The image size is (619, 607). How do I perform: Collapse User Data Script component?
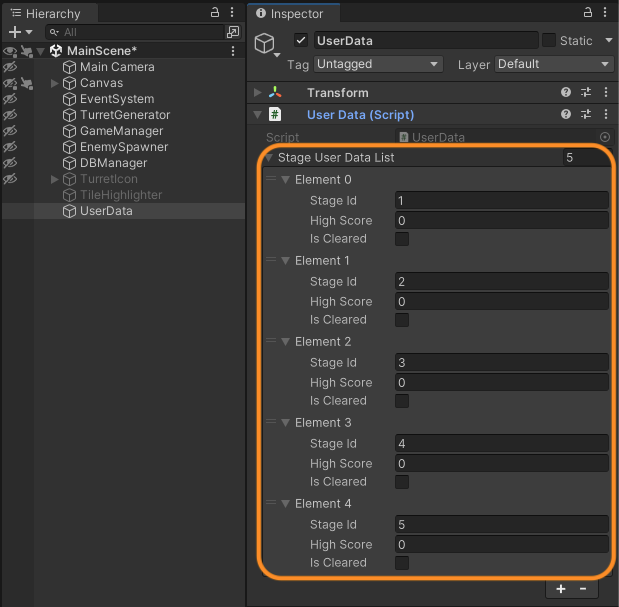[x=258, y=115]
